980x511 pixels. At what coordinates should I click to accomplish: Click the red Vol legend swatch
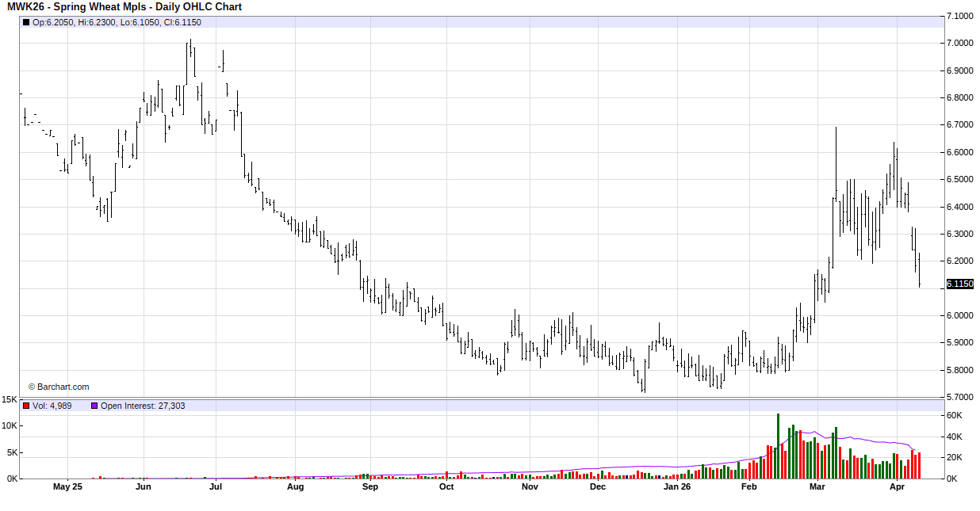(25, 406)
